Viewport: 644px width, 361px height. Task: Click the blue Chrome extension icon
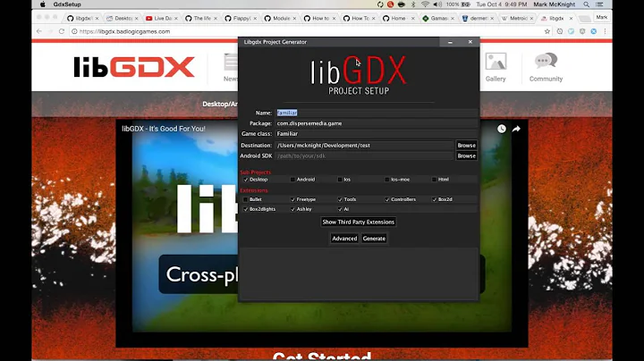pyautogui.click(x=594, y=31)
